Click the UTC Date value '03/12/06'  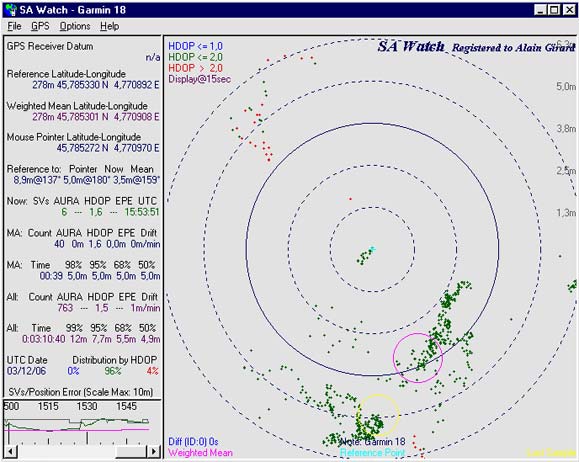click(x=27, y=371)
